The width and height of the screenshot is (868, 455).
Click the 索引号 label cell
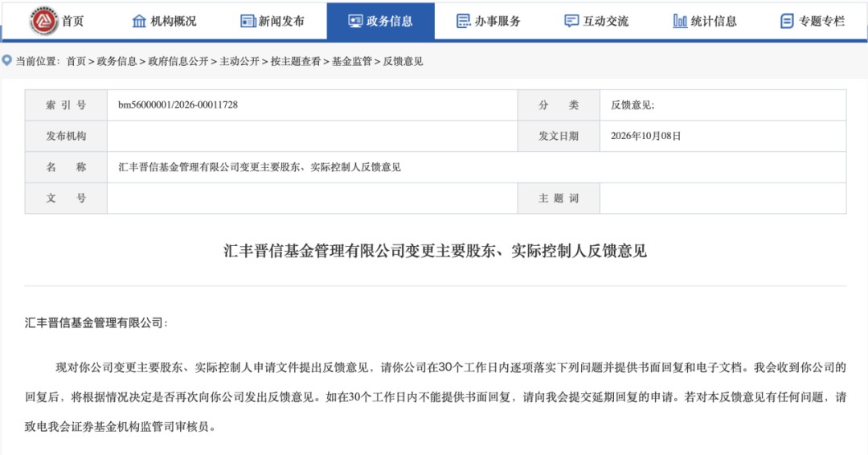(x=66, y=105)
